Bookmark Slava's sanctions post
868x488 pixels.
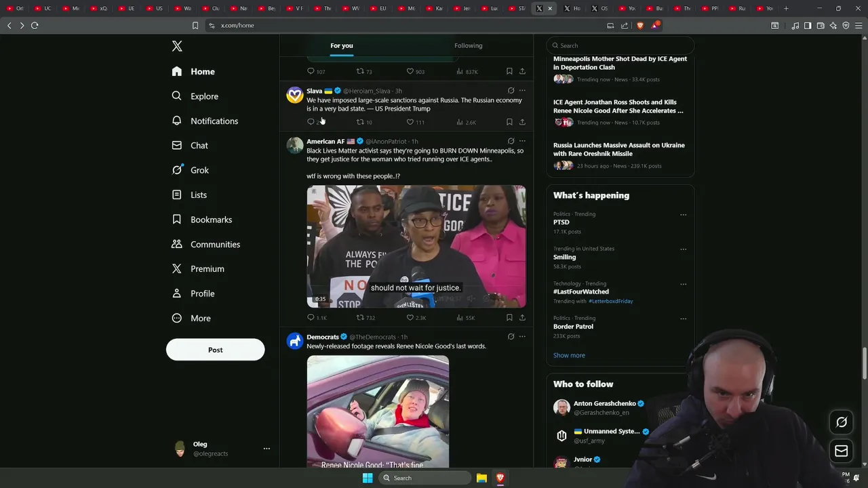[x=509, y=122]
